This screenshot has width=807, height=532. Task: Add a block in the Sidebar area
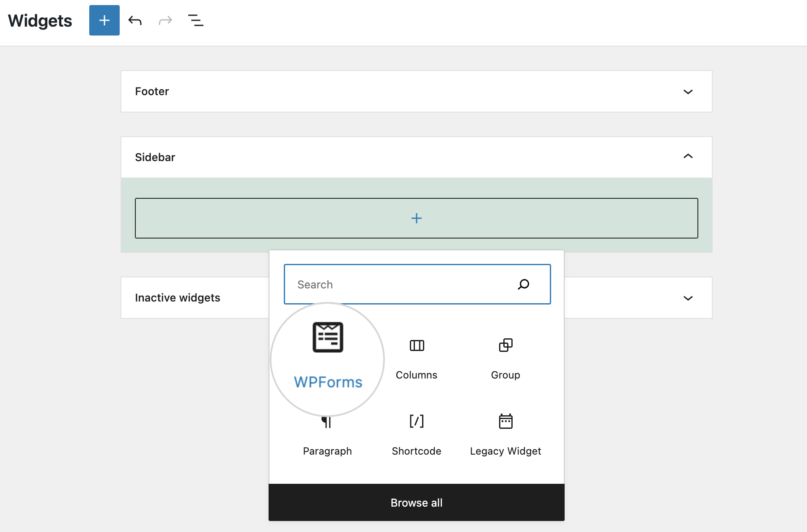click(x=417, y=218)
